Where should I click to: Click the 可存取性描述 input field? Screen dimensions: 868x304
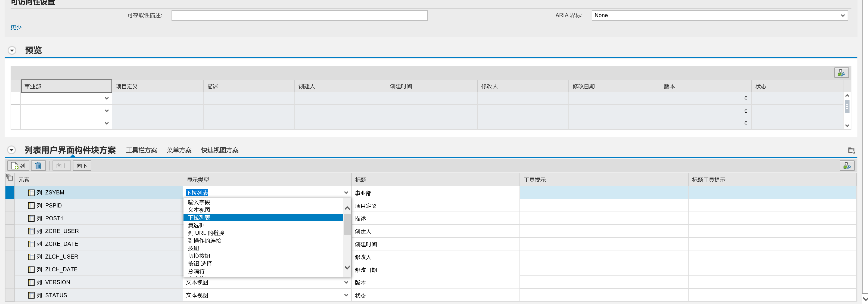point(299,15)
